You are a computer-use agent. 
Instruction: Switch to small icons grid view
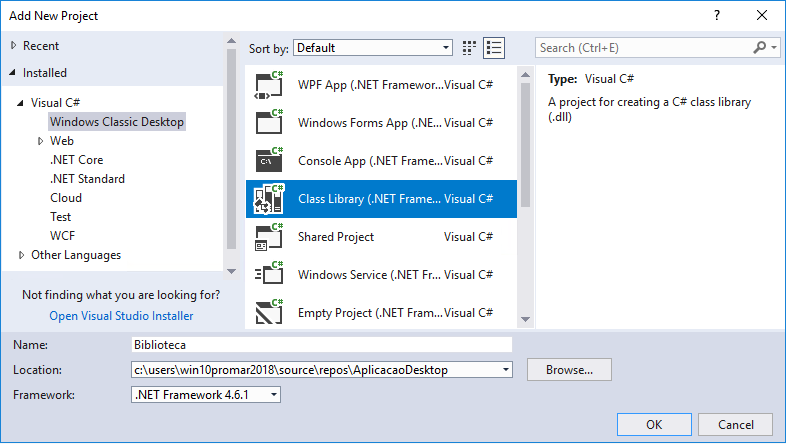click(469, 48)
